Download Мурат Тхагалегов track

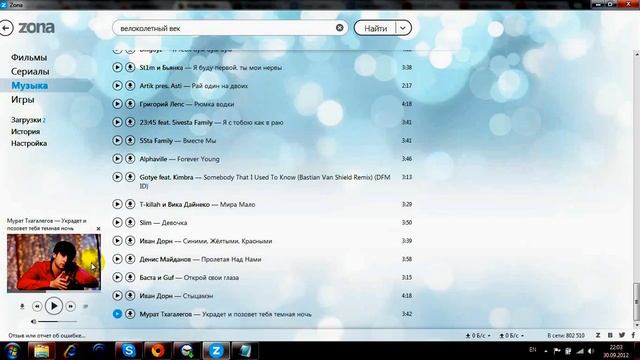(130, 314)
